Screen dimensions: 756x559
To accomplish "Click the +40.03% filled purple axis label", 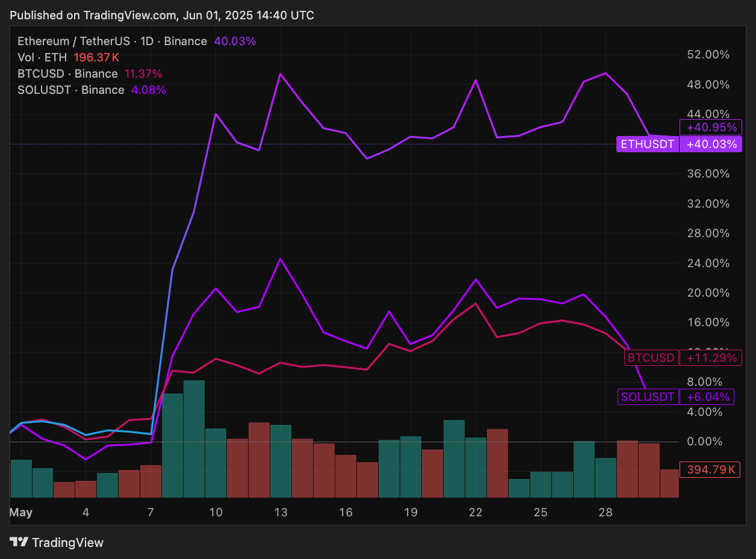I will pos(711,144).
